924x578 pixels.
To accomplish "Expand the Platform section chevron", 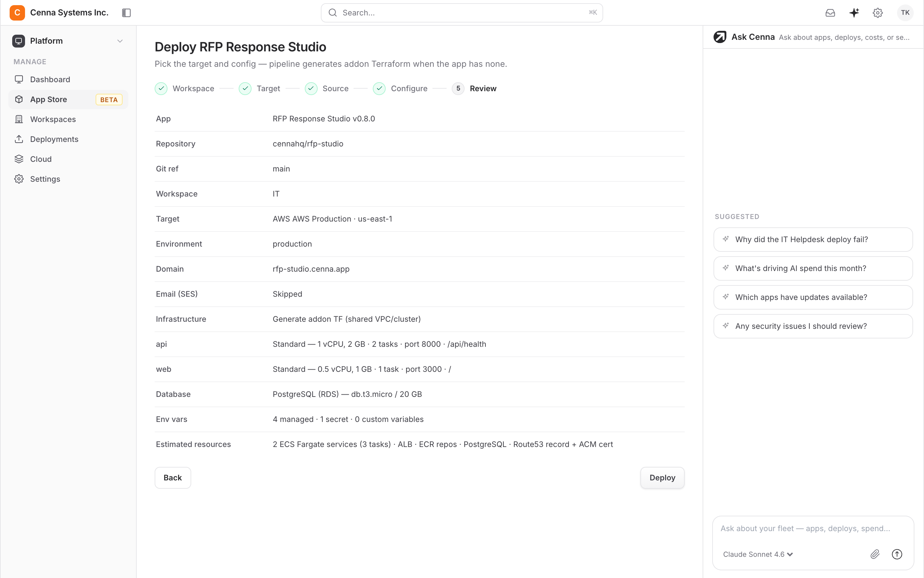I will coord(120,41).
